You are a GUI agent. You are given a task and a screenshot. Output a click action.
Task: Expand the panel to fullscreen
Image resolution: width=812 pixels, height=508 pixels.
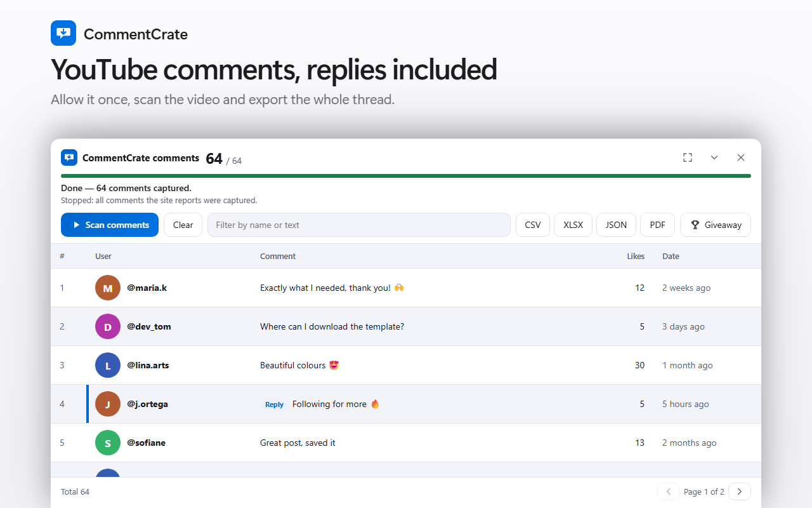(688, 157)
